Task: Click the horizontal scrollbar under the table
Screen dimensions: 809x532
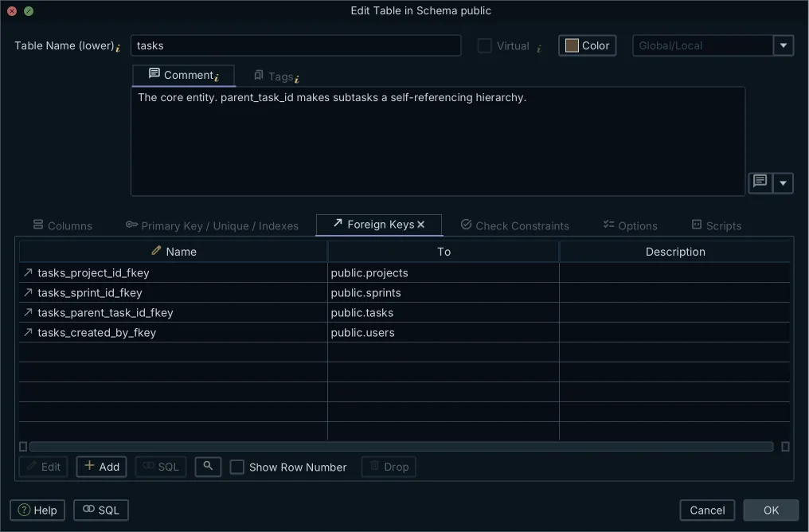Action: click(401, 446)
